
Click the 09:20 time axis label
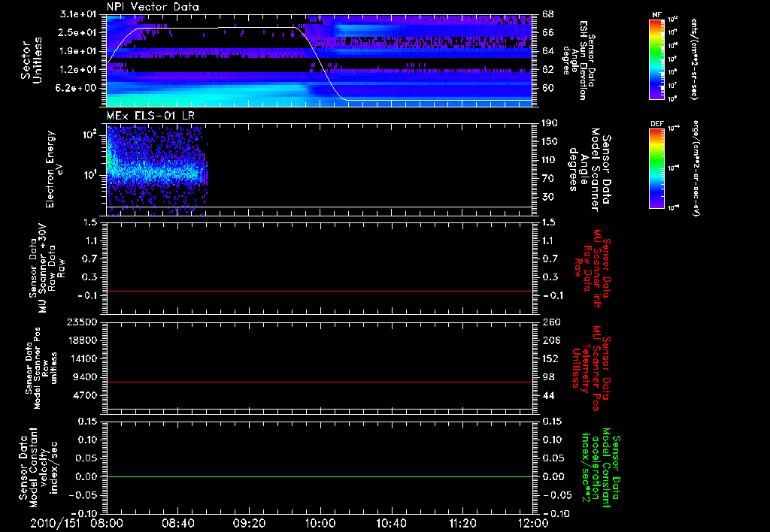click(249, 523)
